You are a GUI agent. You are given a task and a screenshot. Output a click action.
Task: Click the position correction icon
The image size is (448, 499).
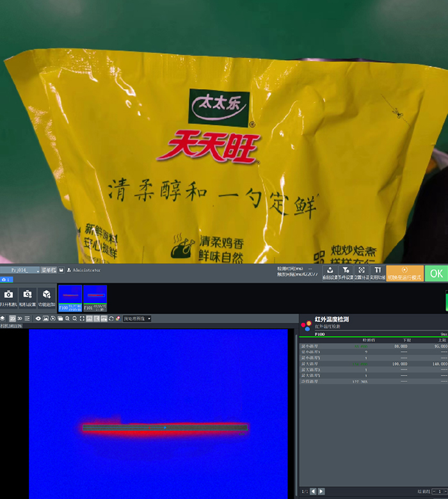pyautogui.click(x=362, y=273)
